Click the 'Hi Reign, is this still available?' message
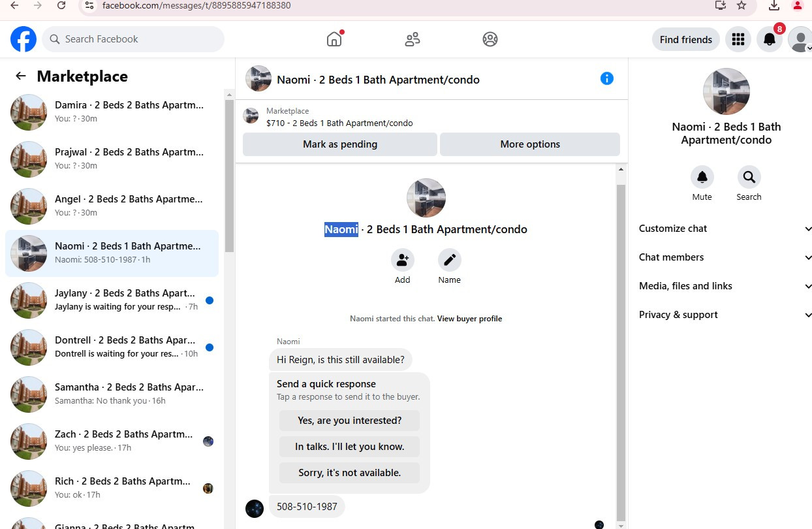This screenshot has width=812, height=529. tap(341, 359)
